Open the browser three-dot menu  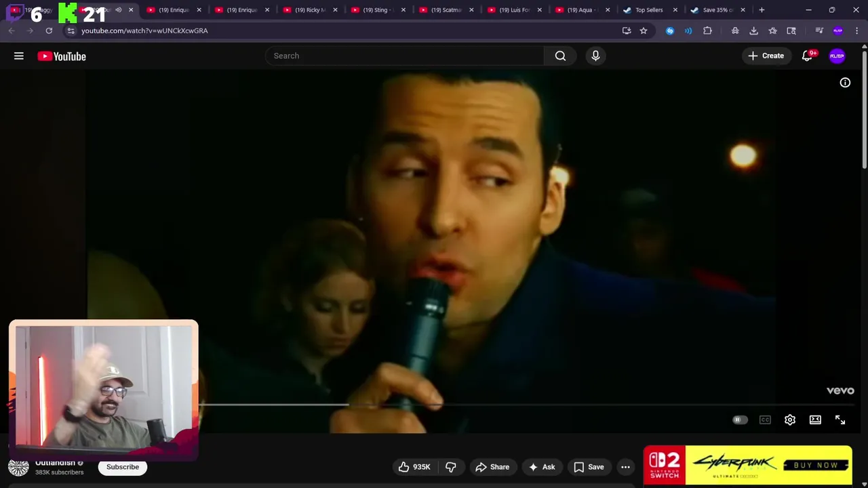(x=857, y=30)
